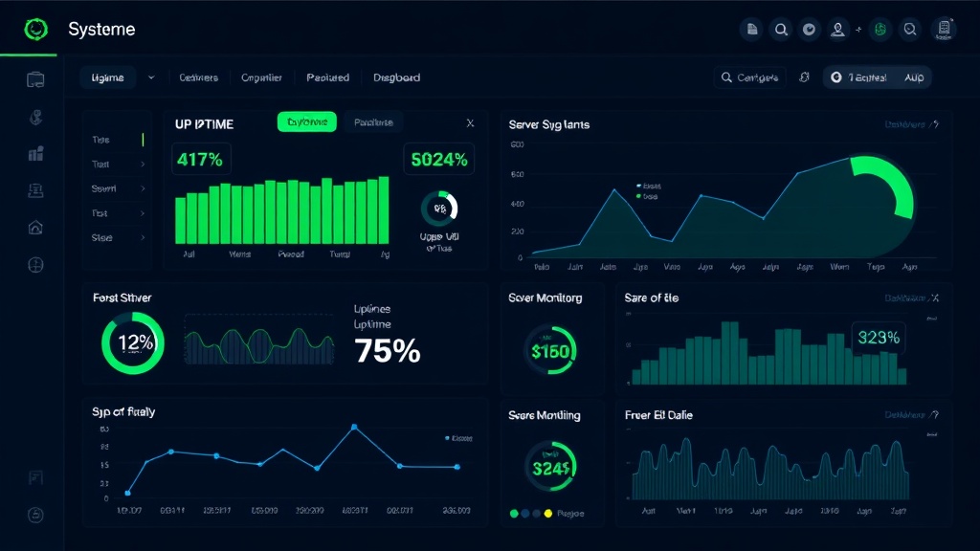The height and width of the screenshot is (551, 980).
Task: Click the user profile icon in header
Action: pos(837,30)
